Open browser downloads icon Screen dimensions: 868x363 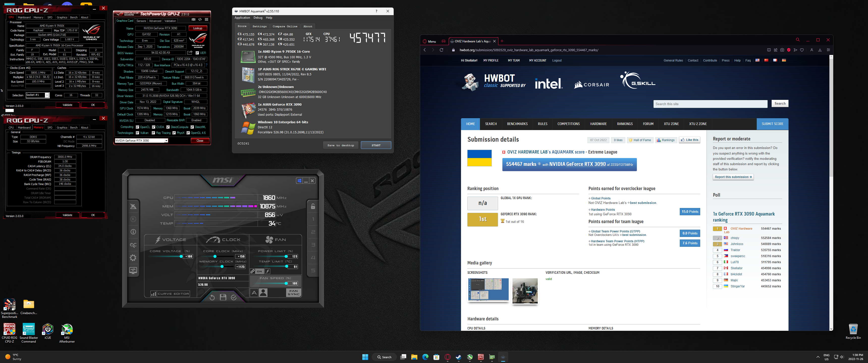820,50
